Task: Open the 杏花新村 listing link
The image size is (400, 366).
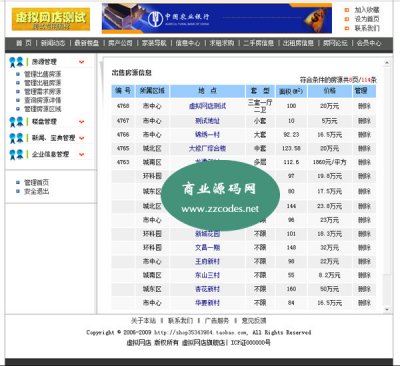Action: click(x=207, y=289)
